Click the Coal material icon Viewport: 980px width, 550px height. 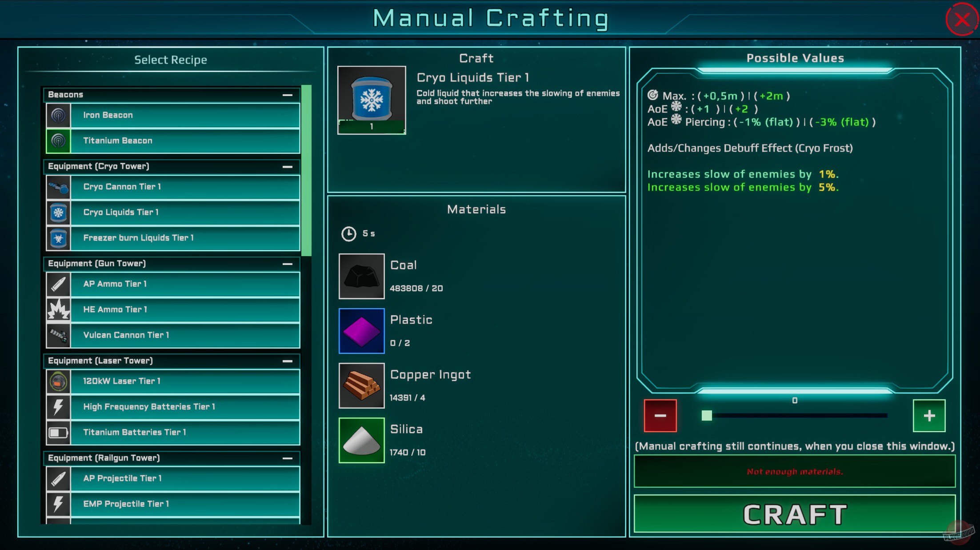pos(361,276)
